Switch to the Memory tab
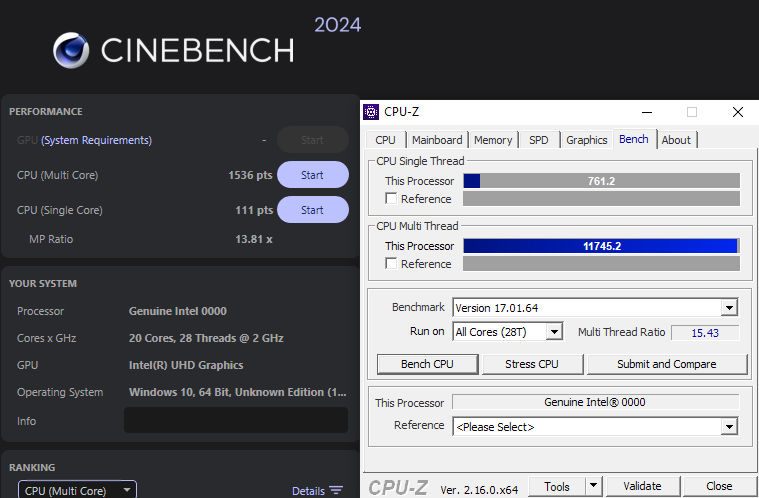The width and height of the screenshot is (759, 498). (x=493, y=140)
